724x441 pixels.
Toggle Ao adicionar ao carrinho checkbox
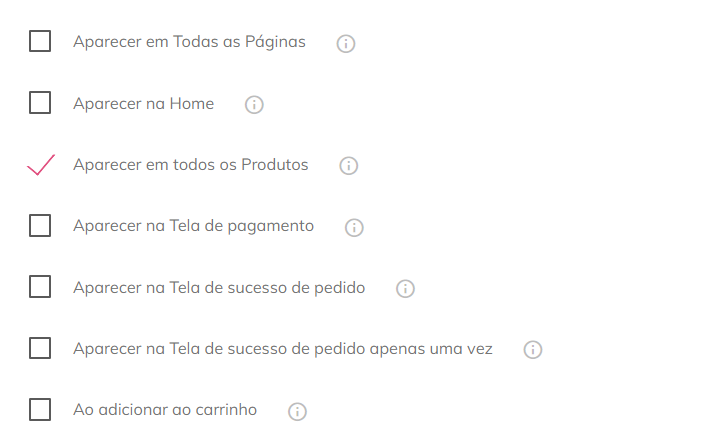click(x=40, y=410)
